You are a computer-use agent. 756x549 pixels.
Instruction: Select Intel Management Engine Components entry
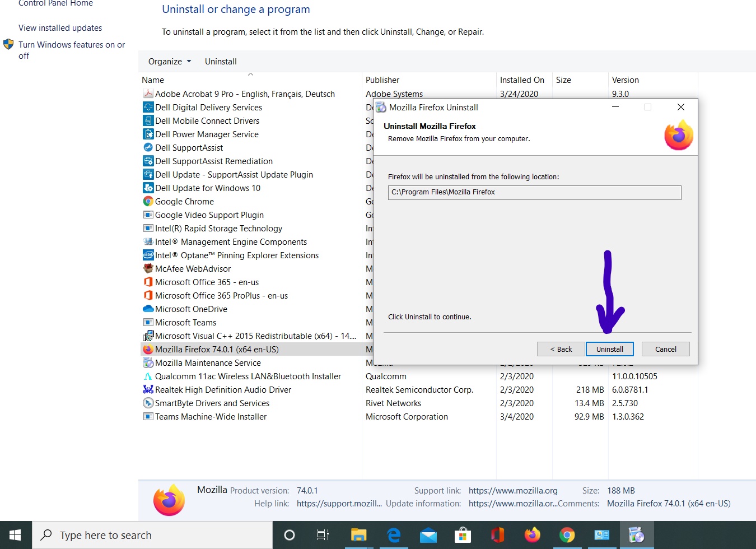pyautogui.click(x=225, y=242)
